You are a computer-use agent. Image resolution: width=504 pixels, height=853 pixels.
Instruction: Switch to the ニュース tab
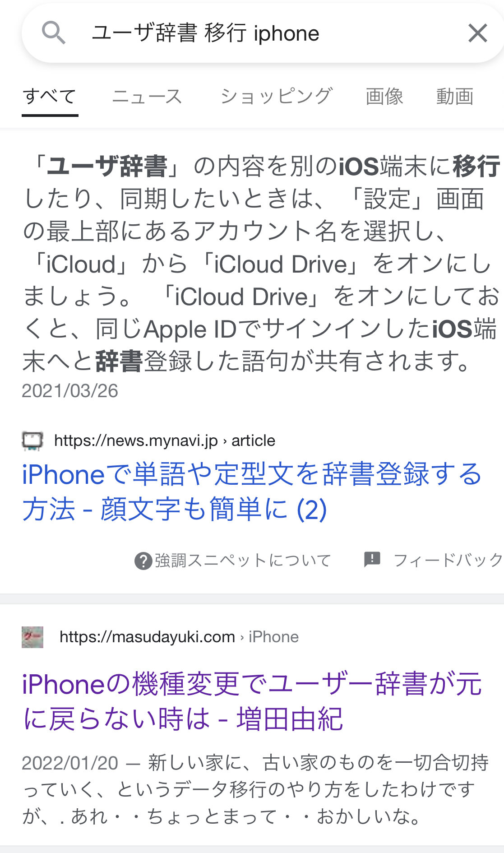147,96
